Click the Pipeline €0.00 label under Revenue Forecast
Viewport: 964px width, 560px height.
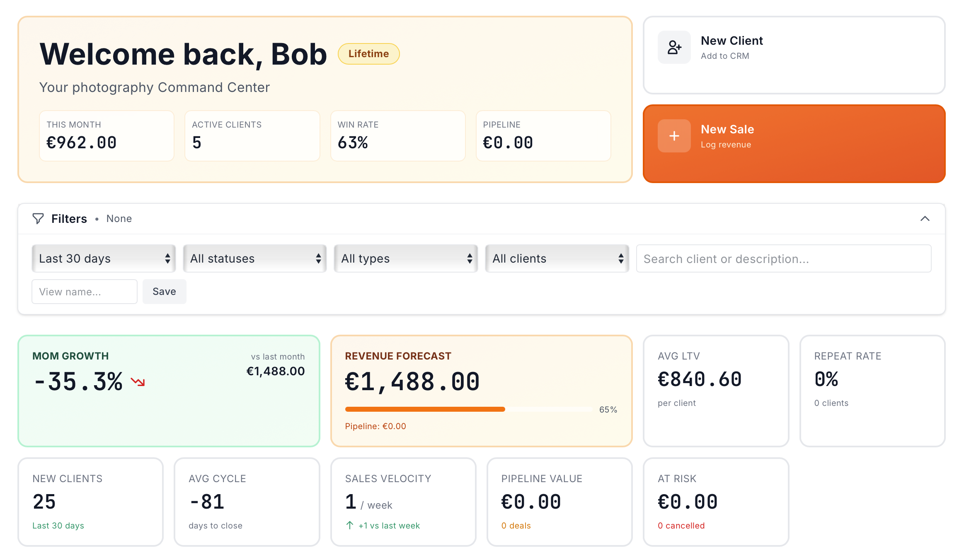click(375, 426)
